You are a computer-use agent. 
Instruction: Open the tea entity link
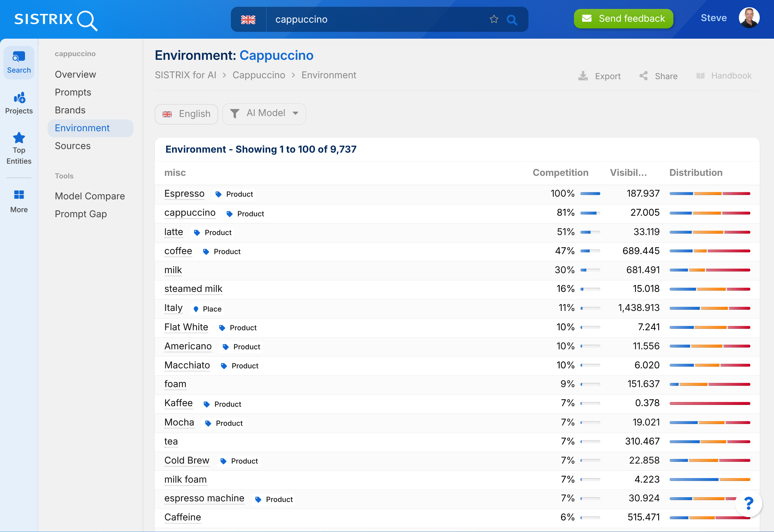coord(171,442)
